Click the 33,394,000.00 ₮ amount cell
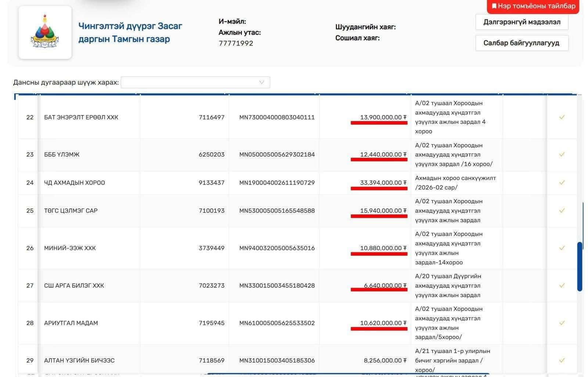588x377 pixels. click(x=383, y=183)
